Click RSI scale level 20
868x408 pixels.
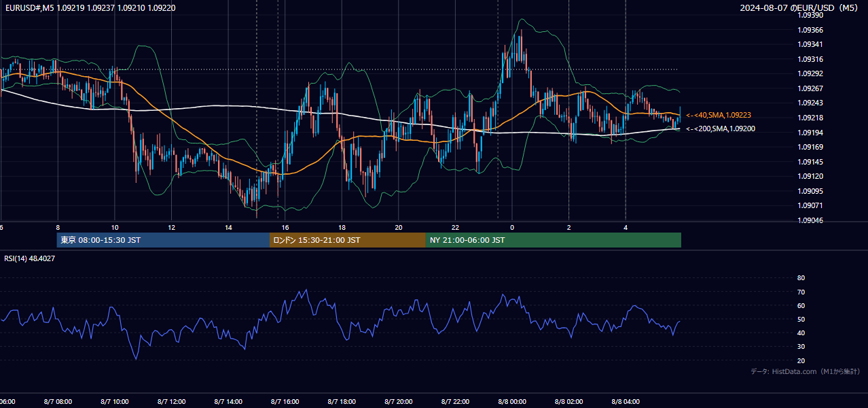801,360
